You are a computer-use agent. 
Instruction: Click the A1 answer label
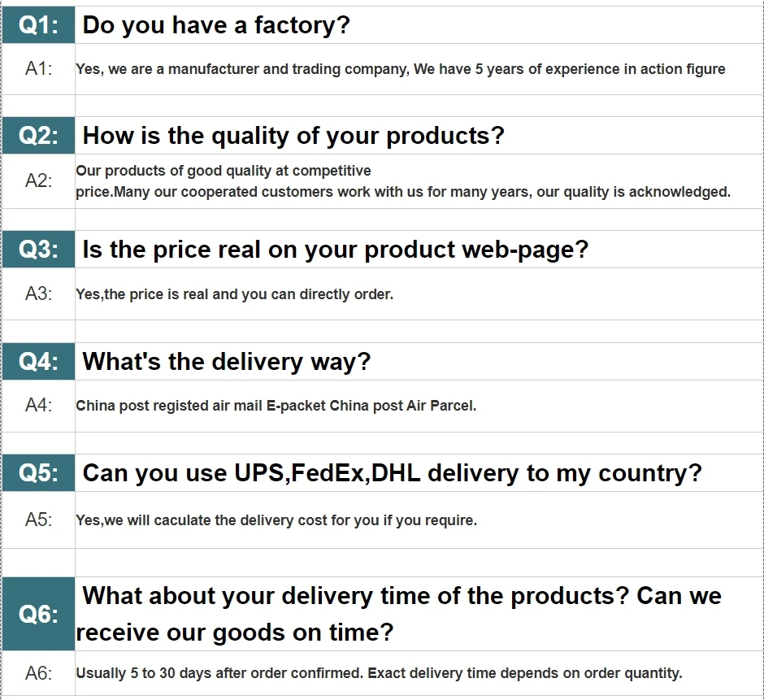coord(38,68)
